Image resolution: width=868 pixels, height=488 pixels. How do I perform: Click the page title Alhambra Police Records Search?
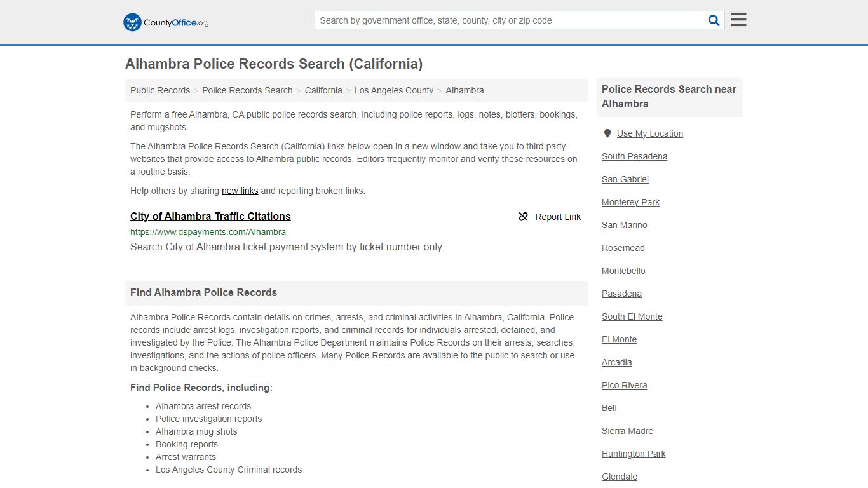[274, 64]
